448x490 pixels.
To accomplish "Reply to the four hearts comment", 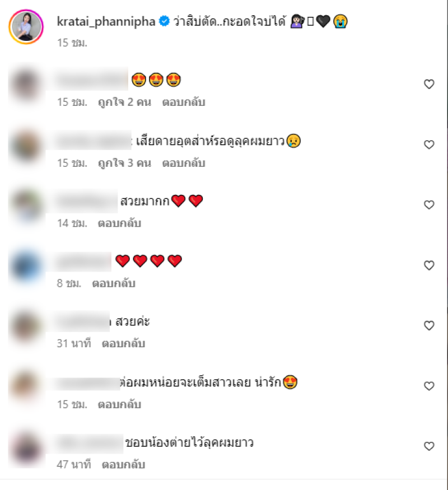I will [x=114, y=283].
